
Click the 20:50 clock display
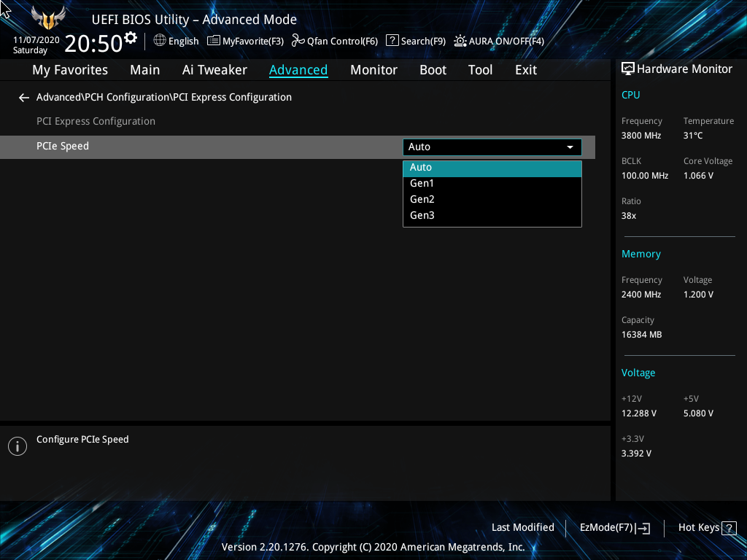click(x=94, y=43)
